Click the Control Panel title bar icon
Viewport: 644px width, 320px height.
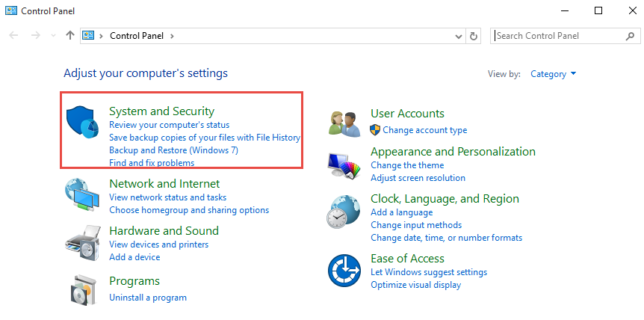(x=11, y=10)
